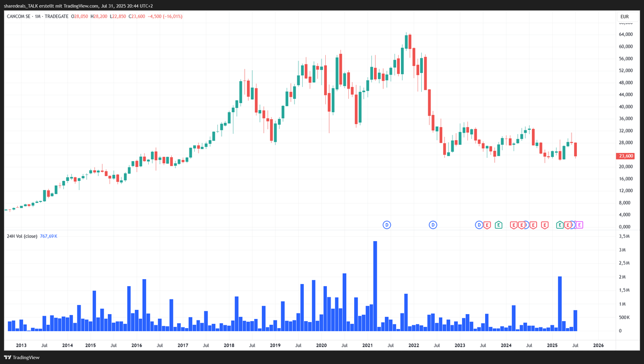This screenshot has height=364, width=644.
Task: Click the large volume spike bar in 2025
Action: tap(560, 304)
